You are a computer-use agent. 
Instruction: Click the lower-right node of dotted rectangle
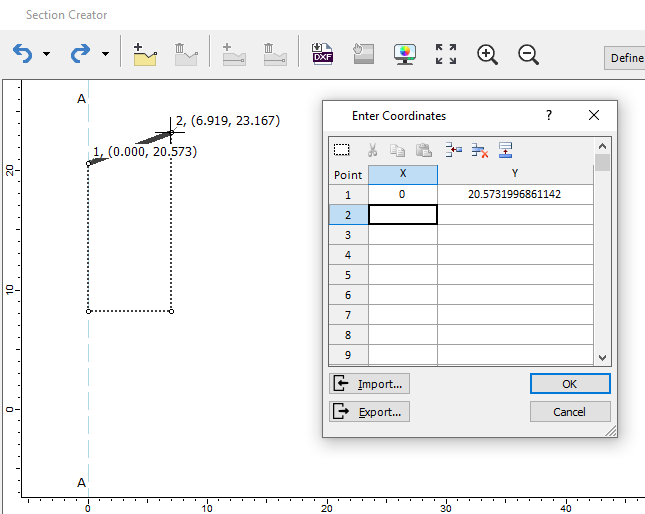pos(172,311)
